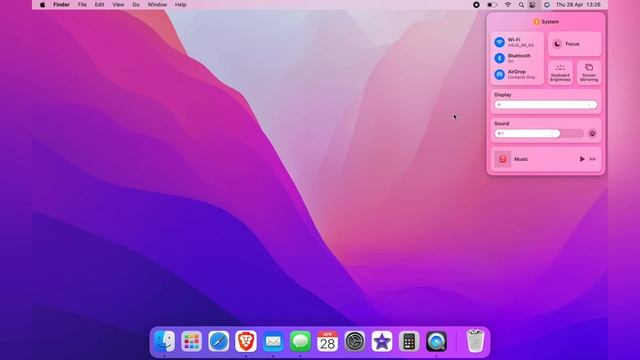Open Keyboard Brightness control

coord(560,73)
